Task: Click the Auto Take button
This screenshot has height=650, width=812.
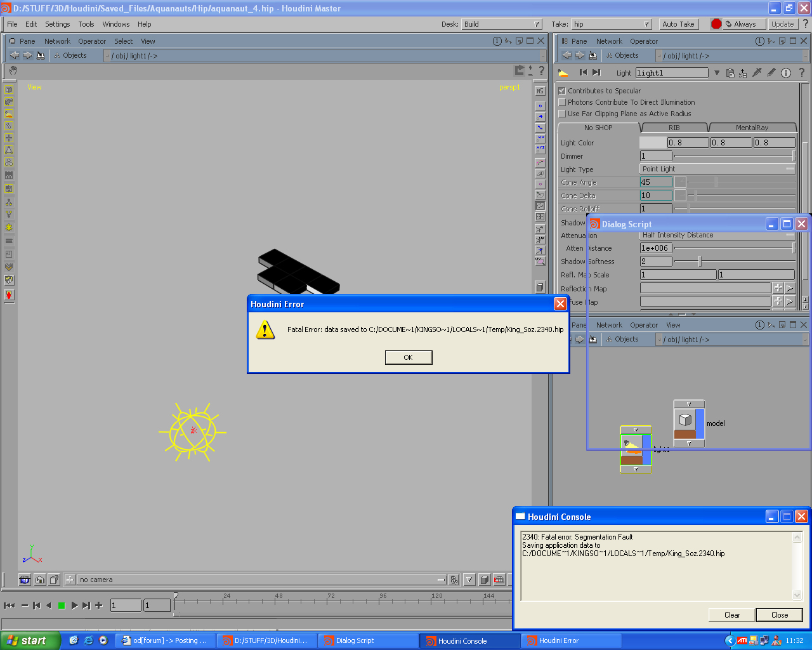Action: pos(678,24)
